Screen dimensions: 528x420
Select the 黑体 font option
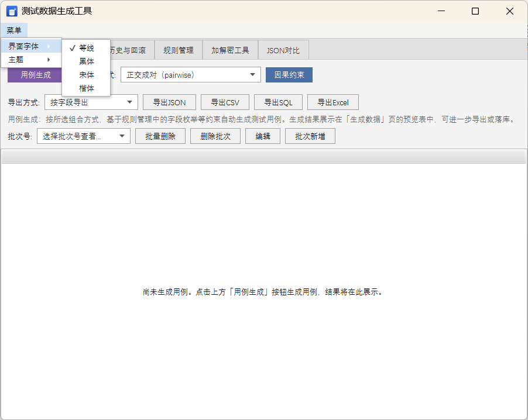point(86,61)
